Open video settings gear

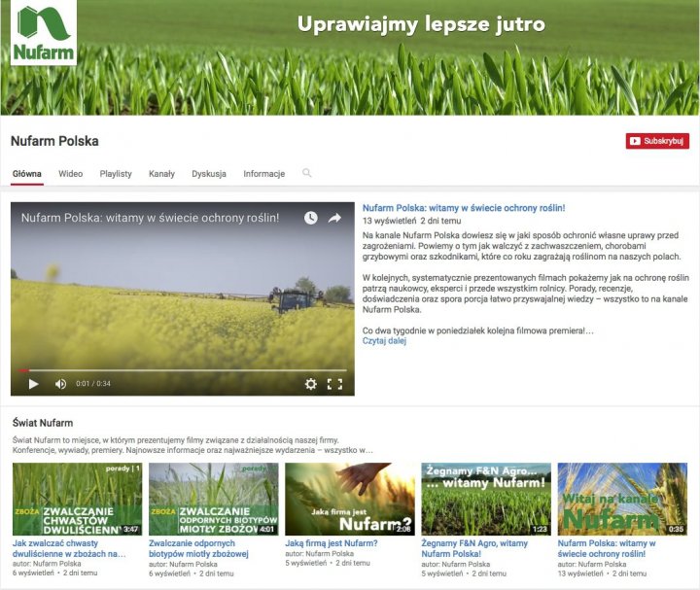(311, 384)
